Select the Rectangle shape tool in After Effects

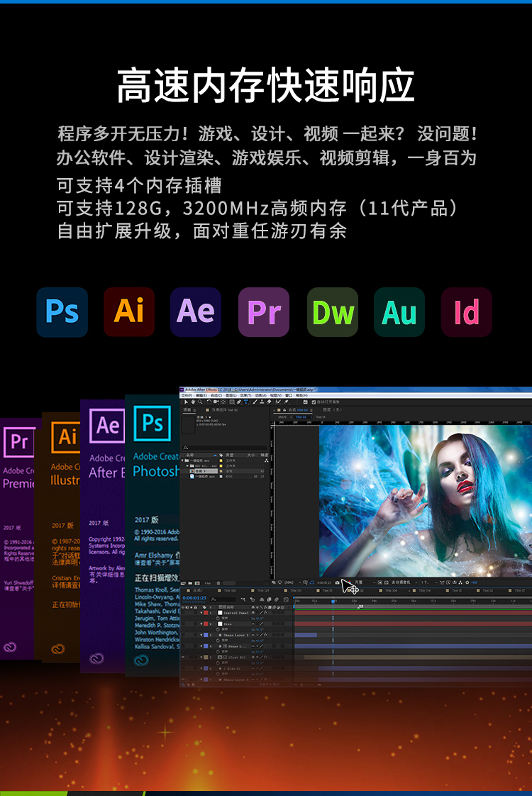click(x=231, y=402)
